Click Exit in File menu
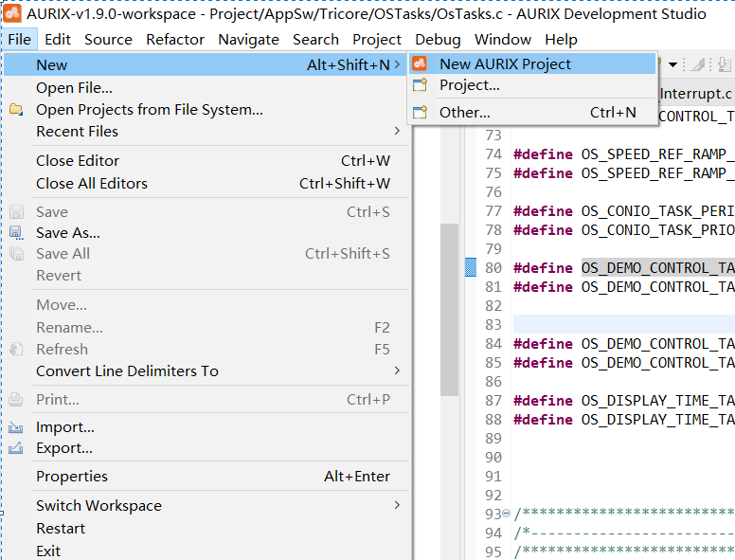 click(x=206, y=551)
